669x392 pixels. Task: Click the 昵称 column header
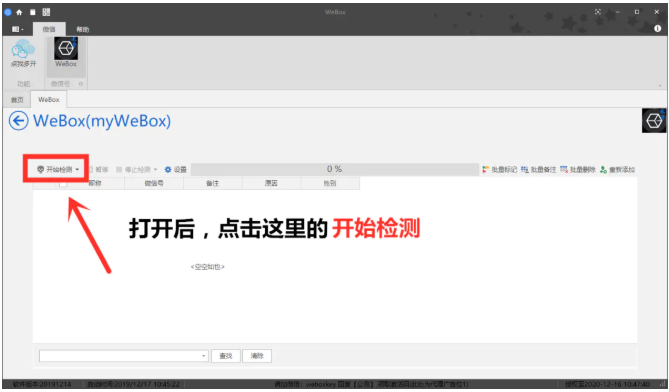[x=95, y=183]
